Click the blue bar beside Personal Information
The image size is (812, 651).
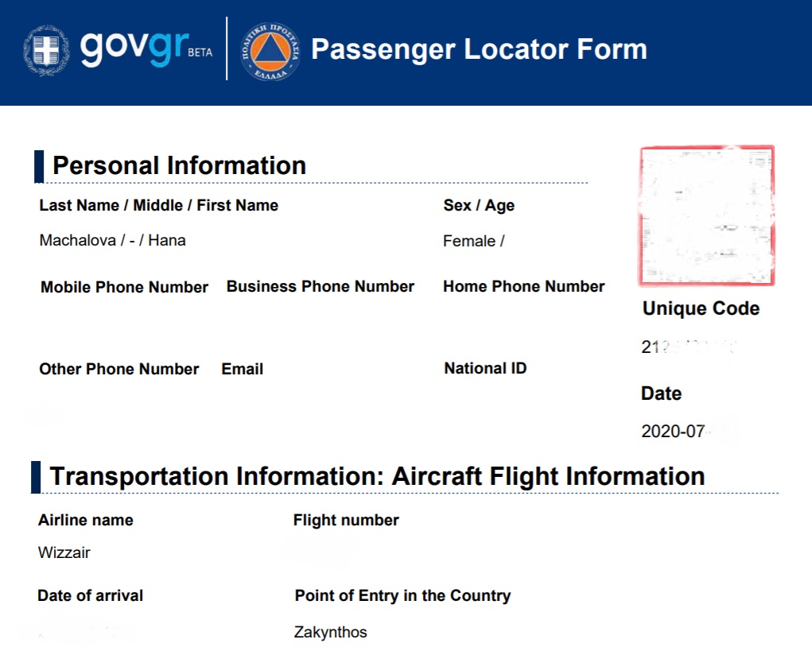coord(39,167)
